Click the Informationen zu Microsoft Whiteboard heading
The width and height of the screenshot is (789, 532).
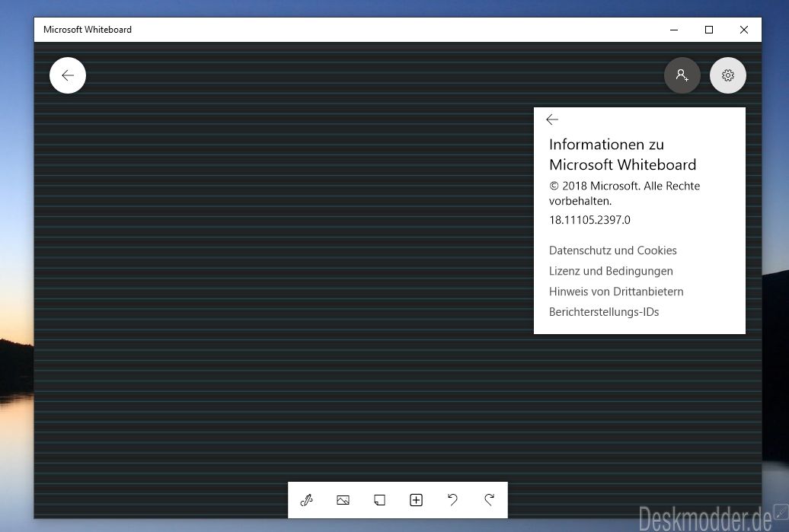[x=623, y=155]
